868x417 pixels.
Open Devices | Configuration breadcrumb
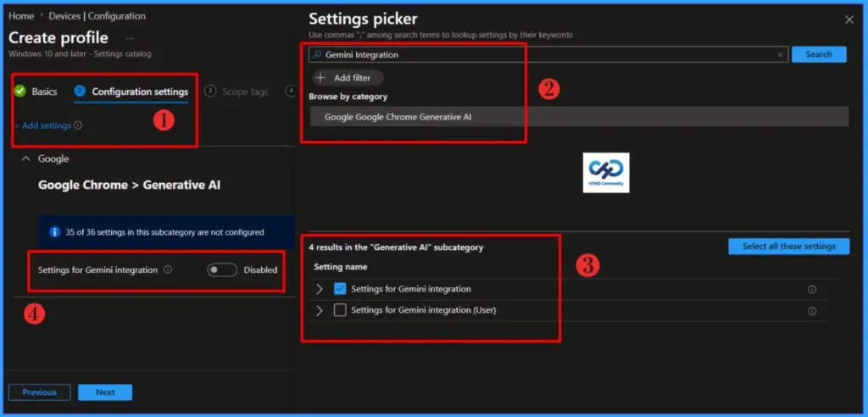click(x=97, y=16)
